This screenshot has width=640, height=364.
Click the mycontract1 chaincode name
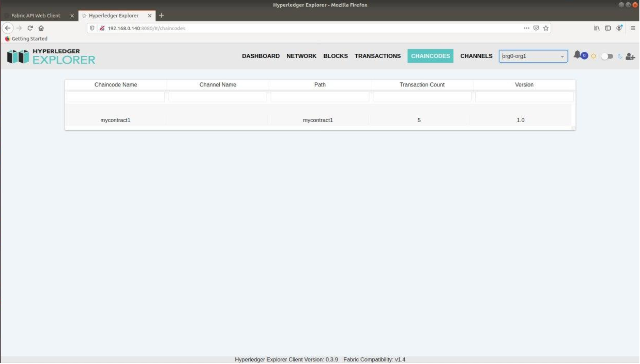115,120
